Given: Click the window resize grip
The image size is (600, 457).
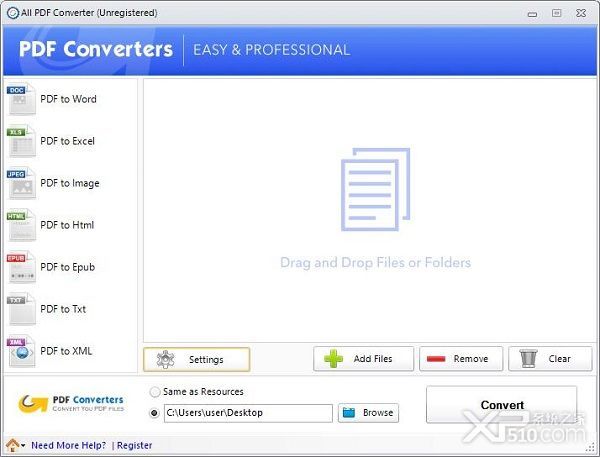Looking at the screenshot, I should click(x=591, y=447).
